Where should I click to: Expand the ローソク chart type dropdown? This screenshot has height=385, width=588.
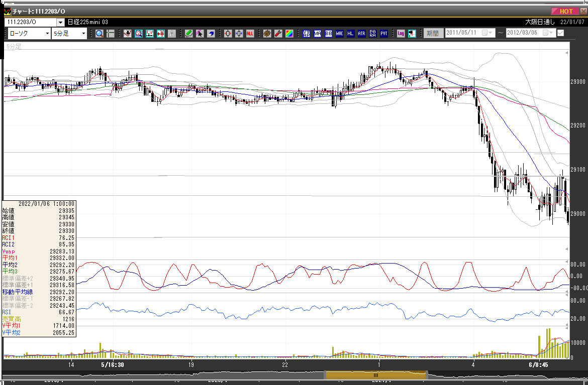[47, 34]
